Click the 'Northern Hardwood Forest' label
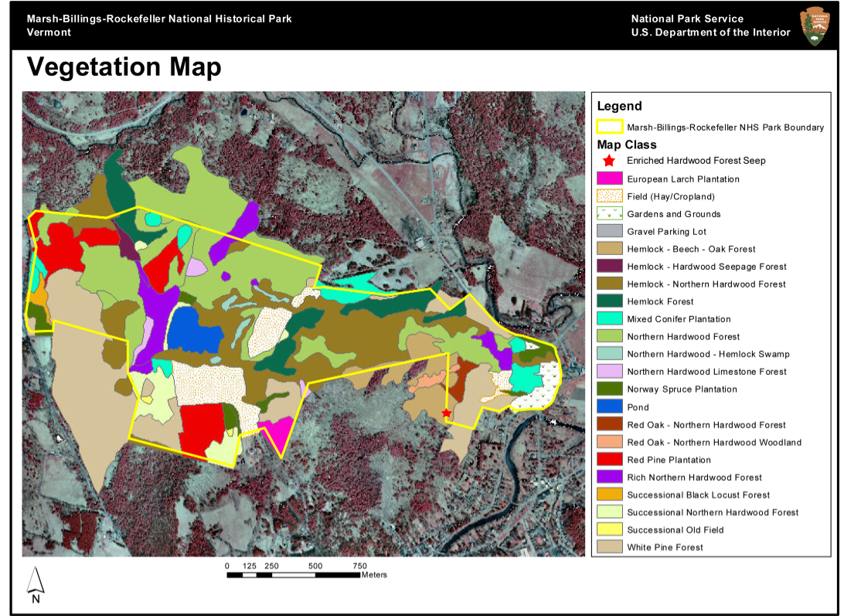Screen dimensions: 844x616 coord(683,336)
